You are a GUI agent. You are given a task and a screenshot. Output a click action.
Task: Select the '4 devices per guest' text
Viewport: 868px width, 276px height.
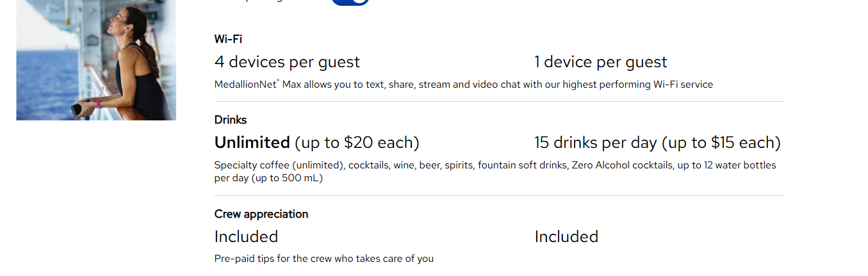click(287, 62)
